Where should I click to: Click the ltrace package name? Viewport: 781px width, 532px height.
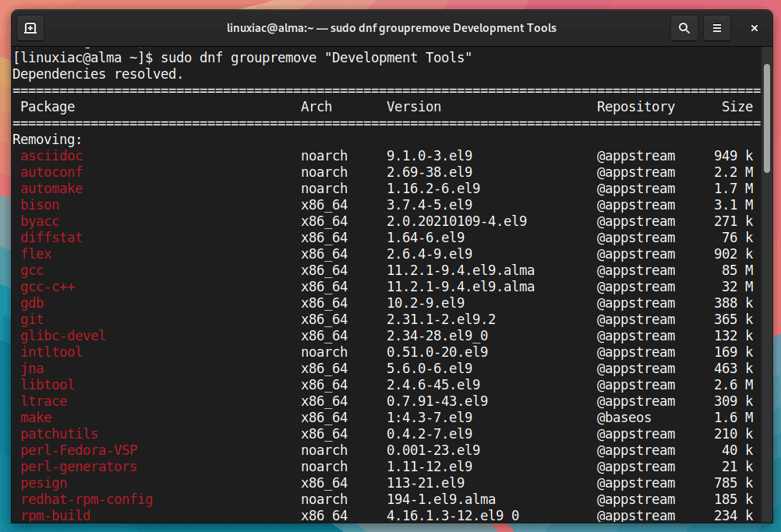[x=44, y=401]
